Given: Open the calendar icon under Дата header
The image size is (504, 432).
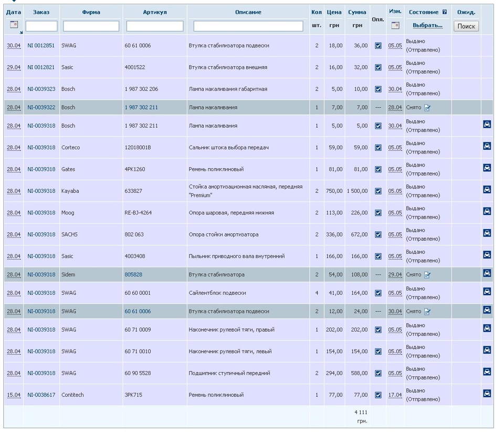Looking at the screenshot, I should (x=14, y=25).
